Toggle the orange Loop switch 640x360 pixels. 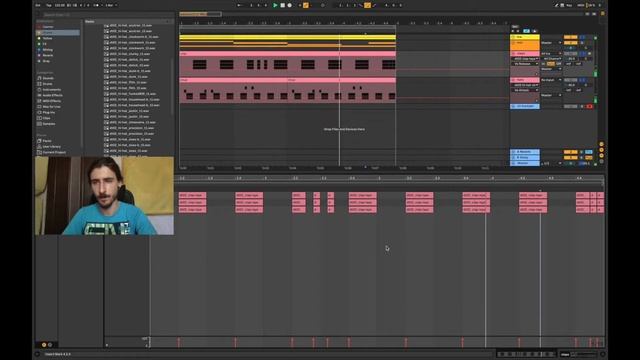click(367, 5)
